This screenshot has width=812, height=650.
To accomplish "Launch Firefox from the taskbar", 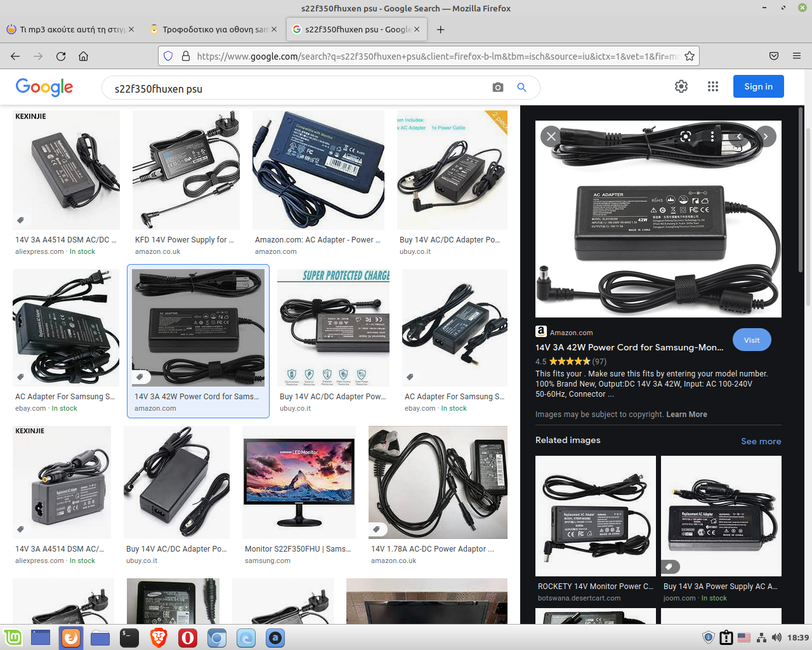I will click(x=71, y=637).
